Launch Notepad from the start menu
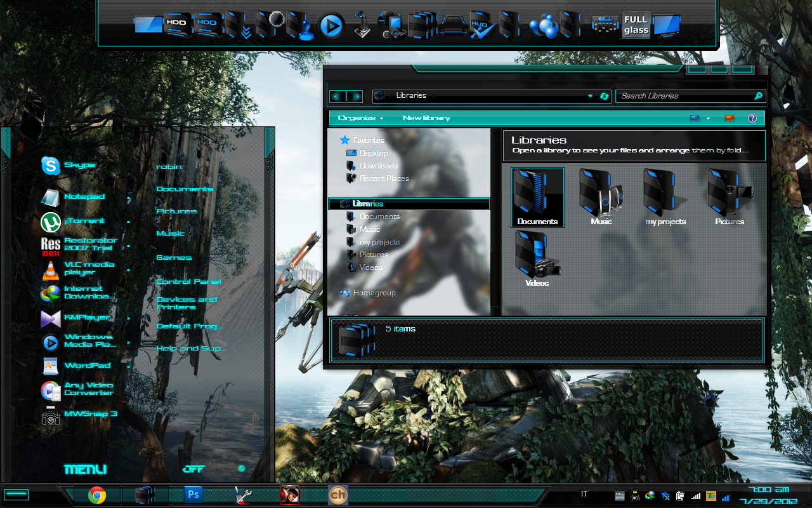Viewport: 812px width, 508px height. coord(72,197)
